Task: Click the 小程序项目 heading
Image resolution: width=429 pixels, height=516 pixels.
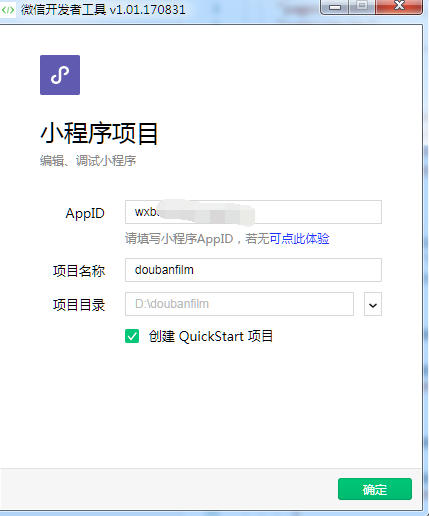Action: pyautogui.click(x=99, y=134)
